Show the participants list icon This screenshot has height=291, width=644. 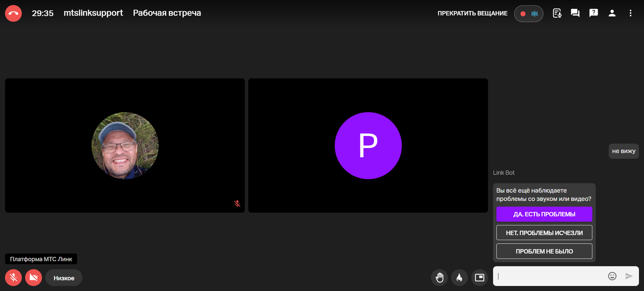tap(612, 13)
